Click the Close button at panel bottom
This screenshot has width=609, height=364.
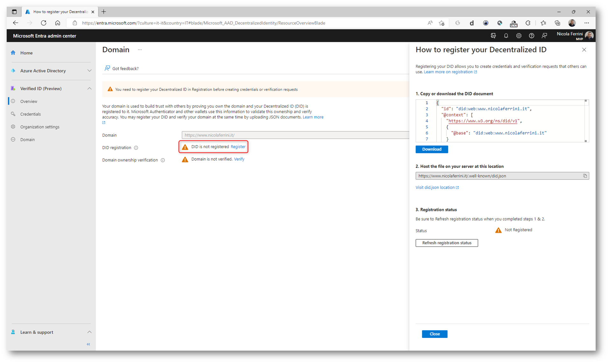point(434,334)
